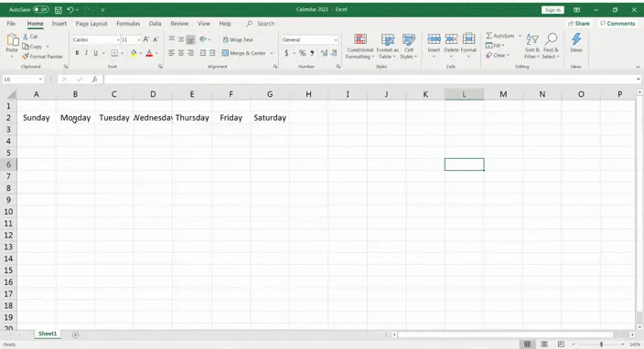The height and width of the screenshot is (349, 644).
Task: Activate the Format Painter brush
Action: click(26, 56)
